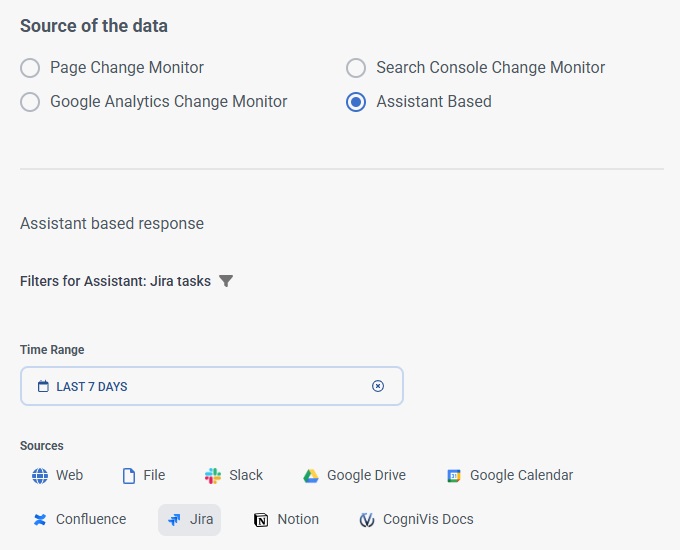Open the Time Range picker field
This screenshot has height=550, width=680.
tap(200, 386)
